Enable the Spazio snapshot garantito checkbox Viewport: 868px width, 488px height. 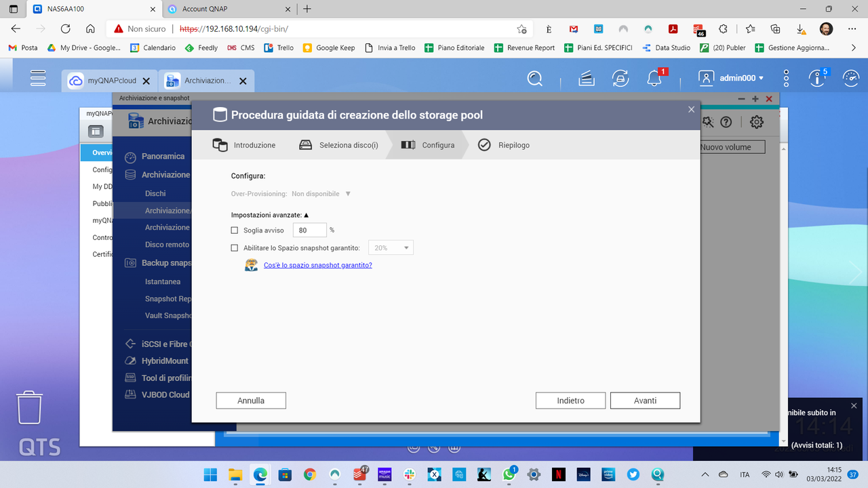(x=235, y=248)
